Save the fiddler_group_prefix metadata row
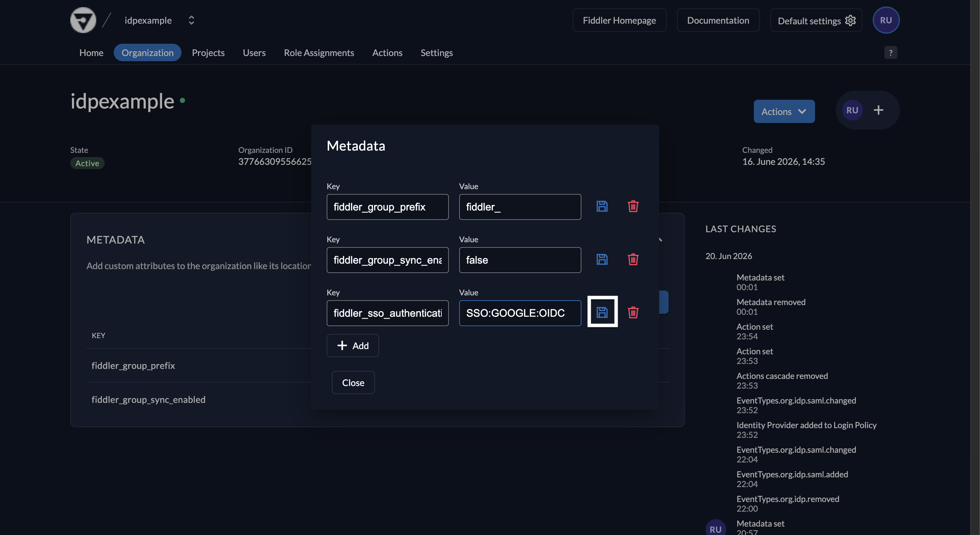The width and height of the screenshot is (980, 535). [x=602, y=206]
